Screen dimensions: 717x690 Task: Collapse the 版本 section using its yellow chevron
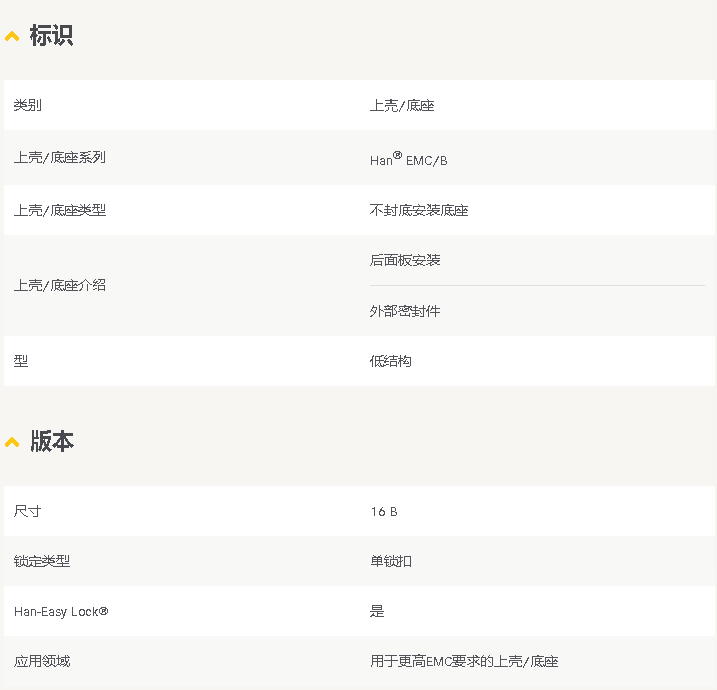point(12,442)
